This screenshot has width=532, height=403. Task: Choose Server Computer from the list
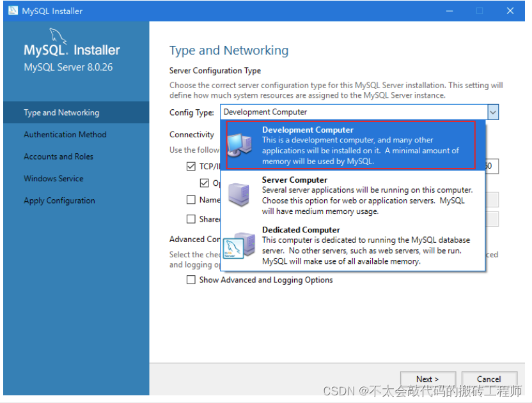[352, 195]
